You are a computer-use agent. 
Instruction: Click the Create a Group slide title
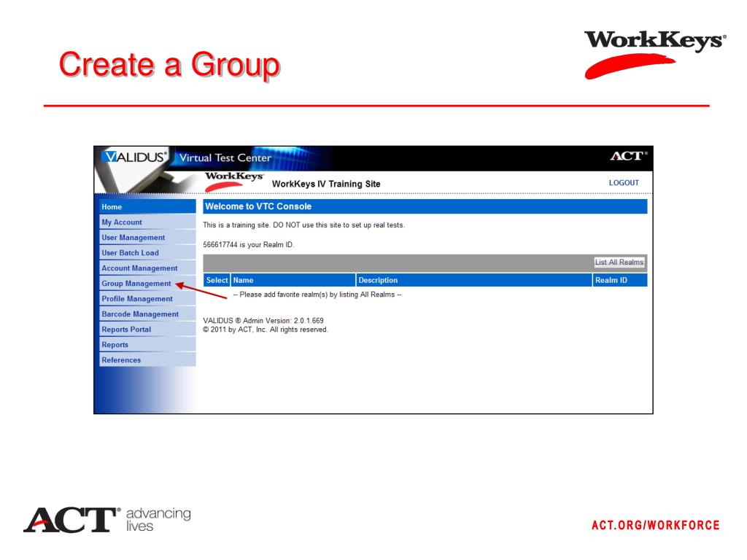click(x=169, y=64)
